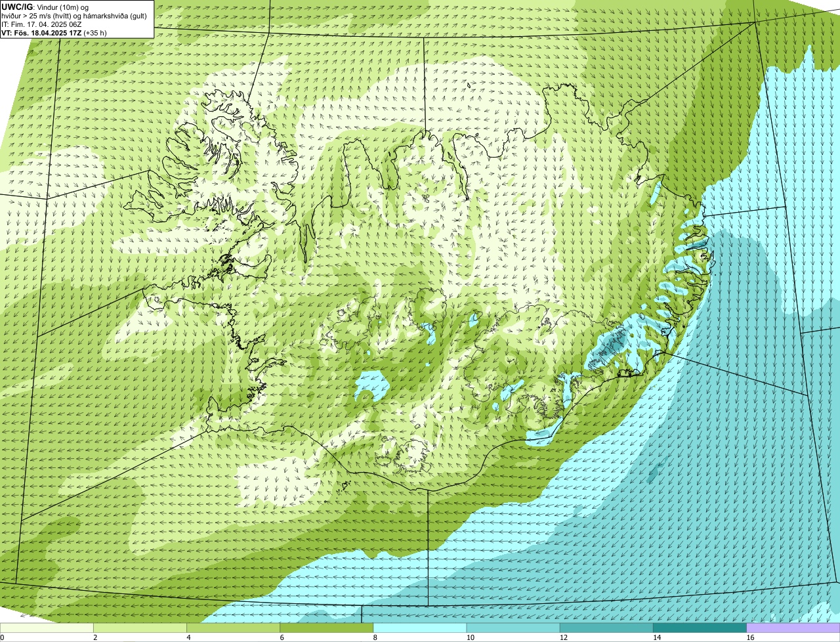Screen dimensions: 840x642
Task: Click the legend label '2'
Action: point(95,637)
